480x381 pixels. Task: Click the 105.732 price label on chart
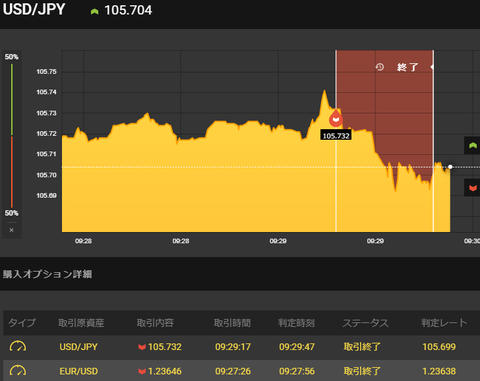[336, 135]
